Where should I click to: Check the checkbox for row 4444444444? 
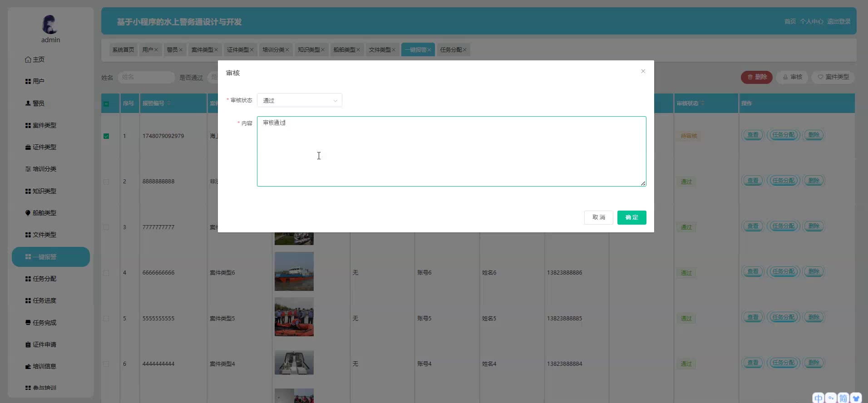tap(106, 364)
